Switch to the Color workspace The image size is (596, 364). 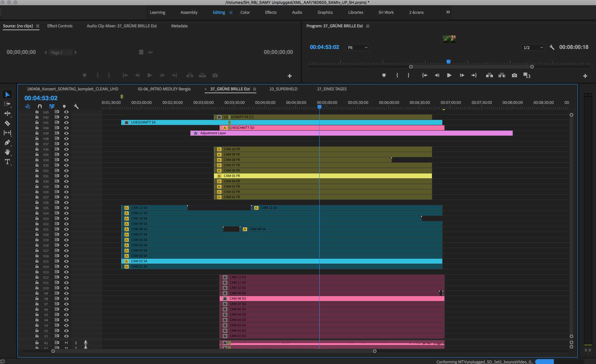tap(245, 12)
